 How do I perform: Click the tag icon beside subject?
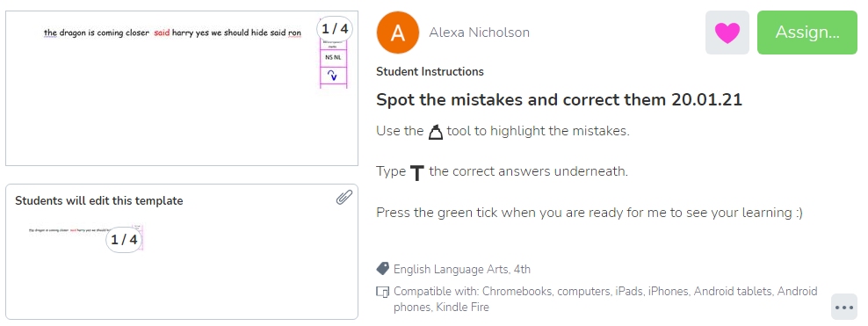[382, 269]
